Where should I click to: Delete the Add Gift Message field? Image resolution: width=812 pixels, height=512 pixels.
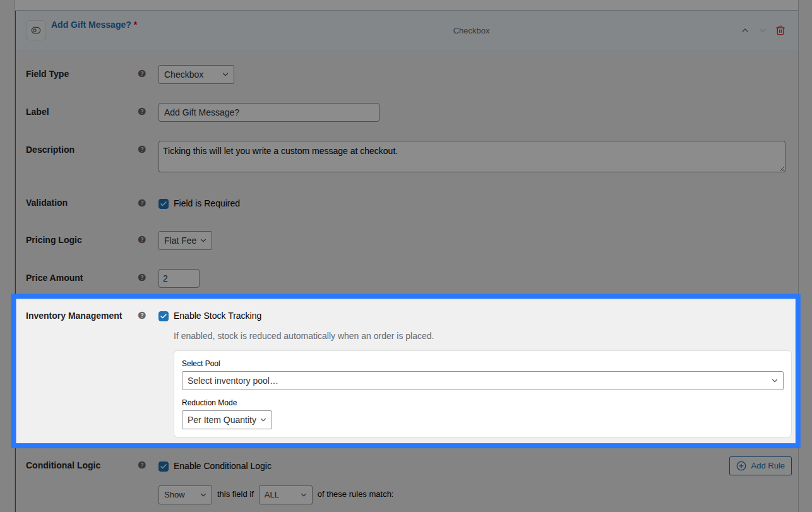pos(780,30)
